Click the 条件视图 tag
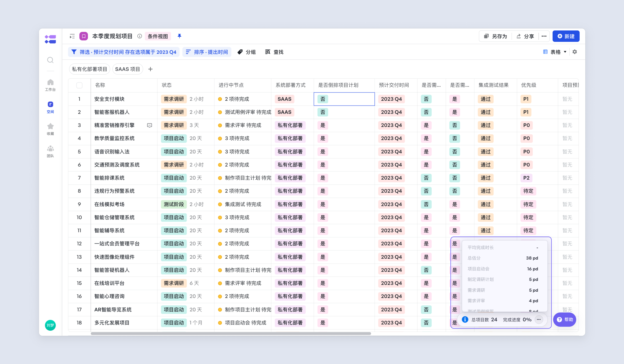 [158, 36]
